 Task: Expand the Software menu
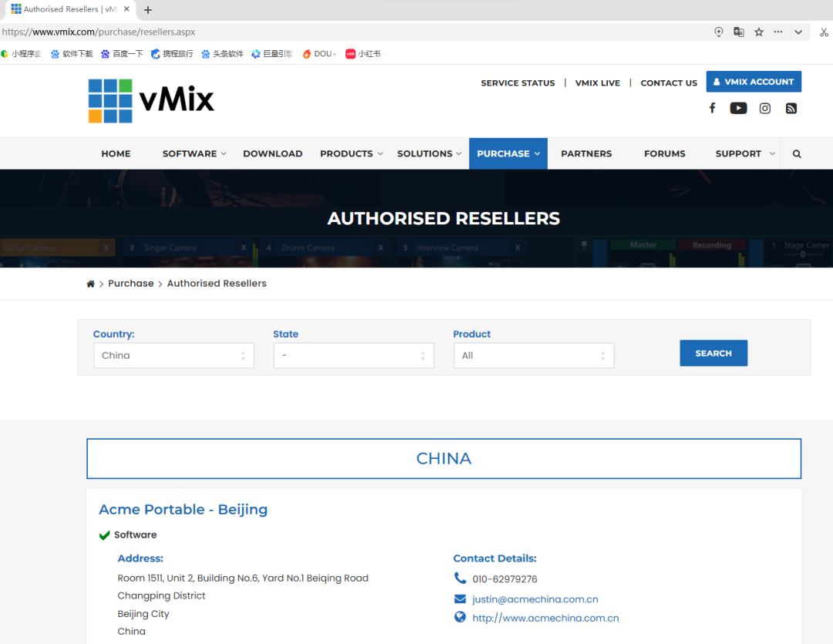[x=194, y=153]
